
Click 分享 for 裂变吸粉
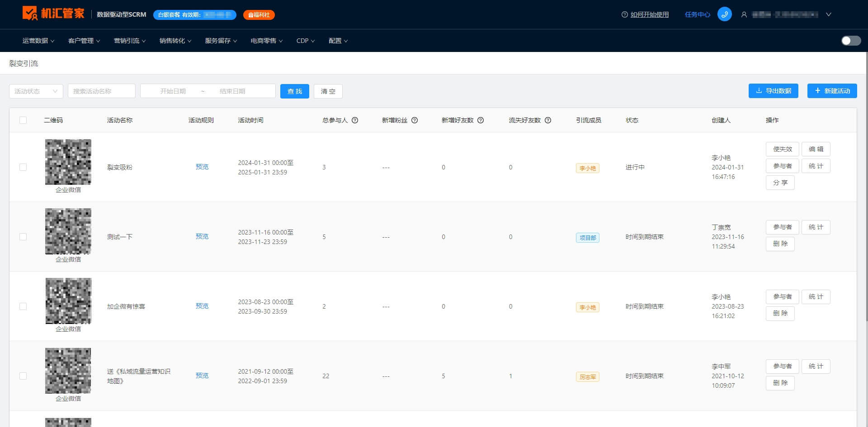click(x=780, y=183)
